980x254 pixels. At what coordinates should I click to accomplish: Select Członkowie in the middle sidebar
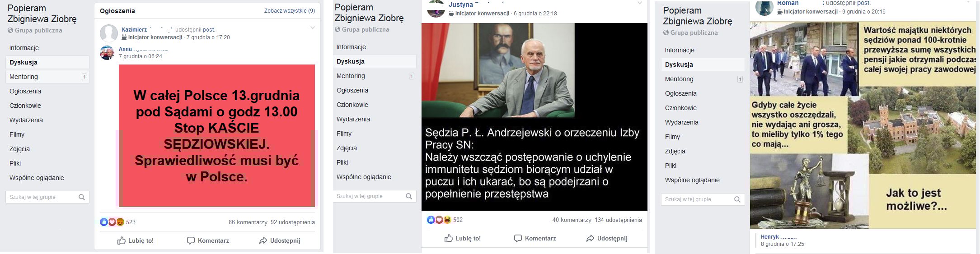coord(352,105)
